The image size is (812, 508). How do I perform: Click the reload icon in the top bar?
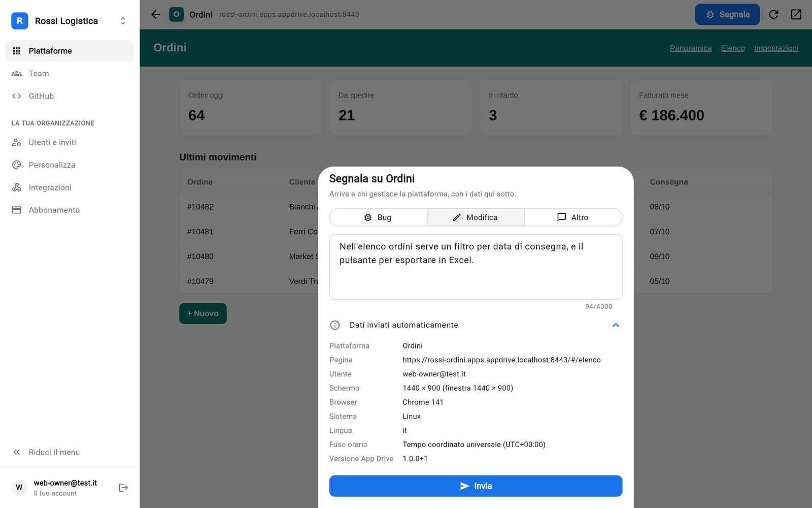[x=773, y=14]
